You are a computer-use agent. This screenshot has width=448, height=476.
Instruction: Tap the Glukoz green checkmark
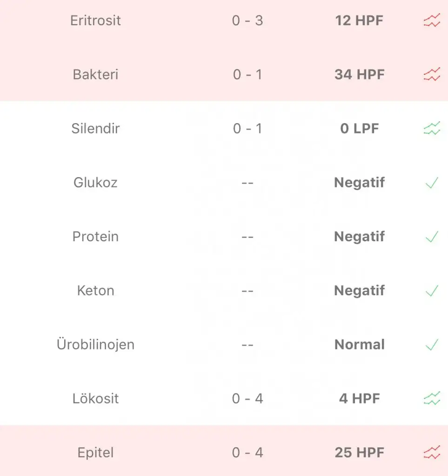point(432,183)
